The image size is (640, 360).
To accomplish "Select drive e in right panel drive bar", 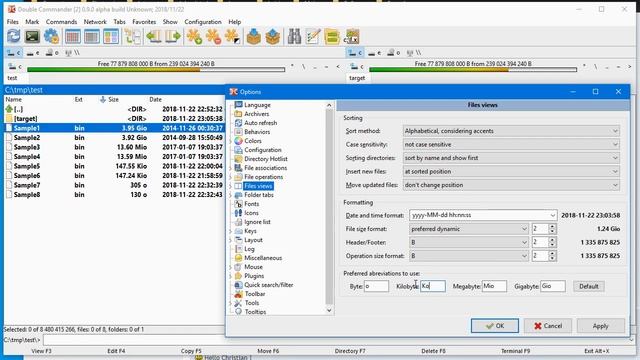I will point(374,53).
